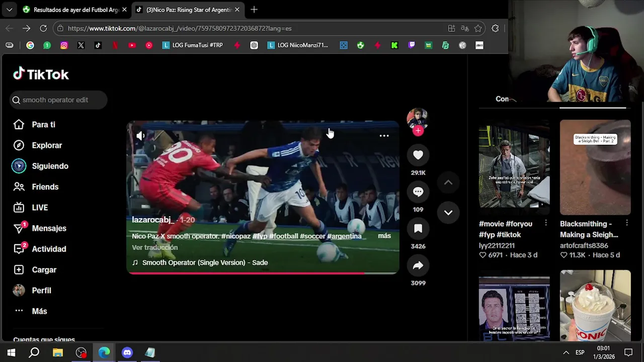Go to next video with down chevron
The height and width of the screenshot is (362, 644).
[x=448, y=212]
